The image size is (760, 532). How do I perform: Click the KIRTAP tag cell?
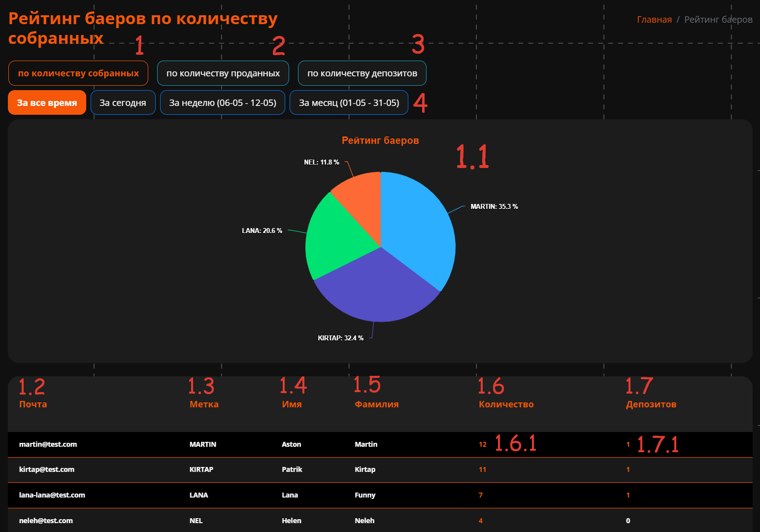201,469
